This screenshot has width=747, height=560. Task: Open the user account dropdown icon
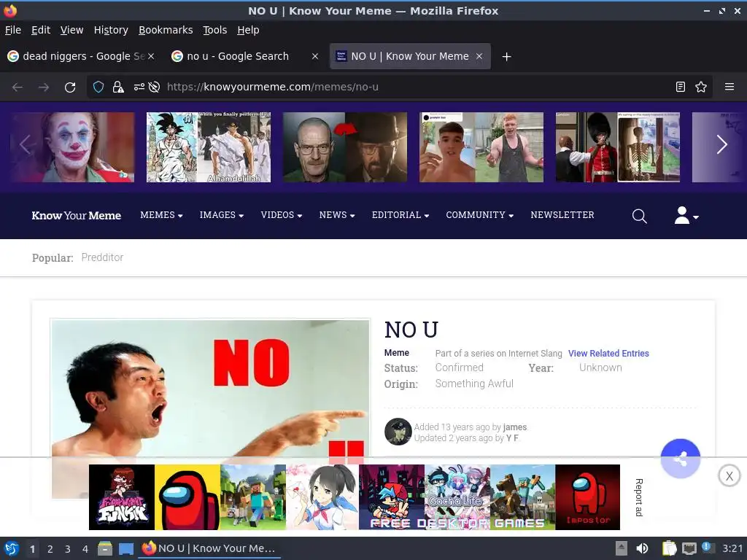686,215
